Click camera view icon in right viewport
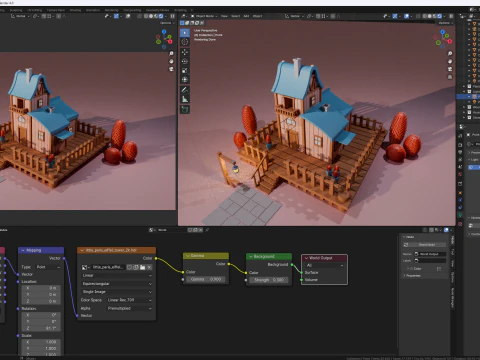This screenshot has height=360, width=480. tap(450, 69)
